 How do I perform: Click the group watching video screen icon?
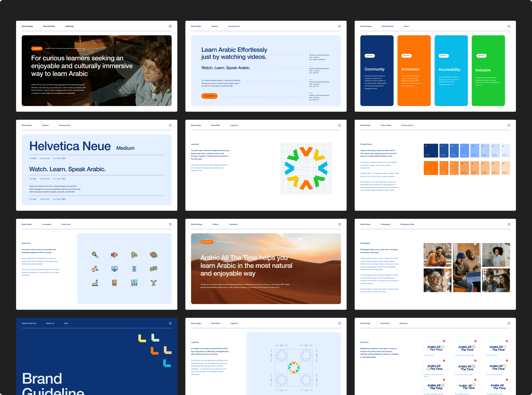coord(134,283)
